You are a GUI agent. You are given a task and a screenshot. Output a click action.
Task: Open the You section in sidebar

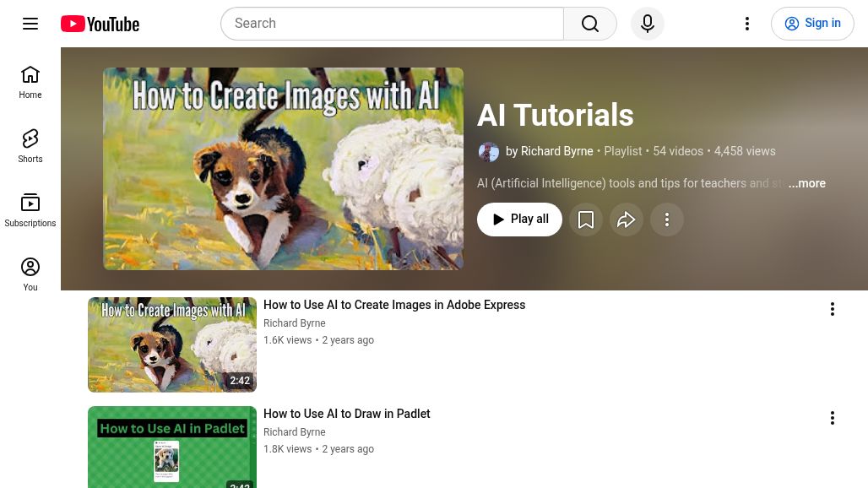[30, 274]
